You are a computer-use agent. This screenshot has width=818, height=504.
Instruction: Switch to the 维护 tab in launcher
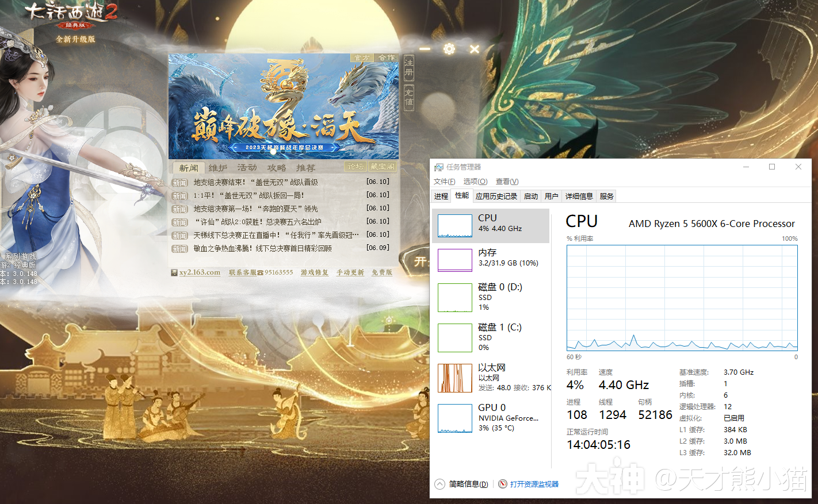pyautogui.click(x=217, y=167)
